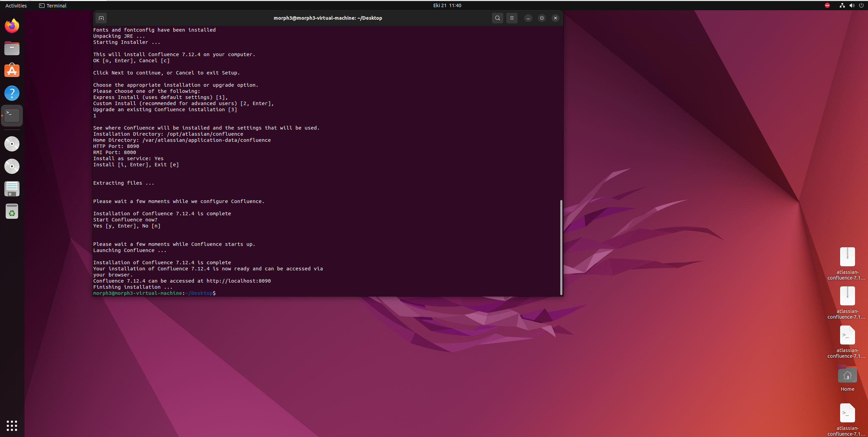The image size is (868, 437).
Task: Click "Extracting files ..." text
Action: click(x=124, y=183)
